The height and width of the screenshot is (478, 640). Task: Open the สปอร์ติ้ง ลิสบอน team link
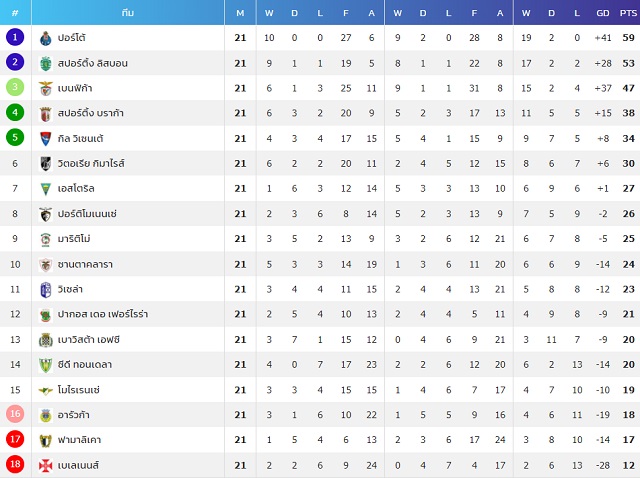(93, 63)
